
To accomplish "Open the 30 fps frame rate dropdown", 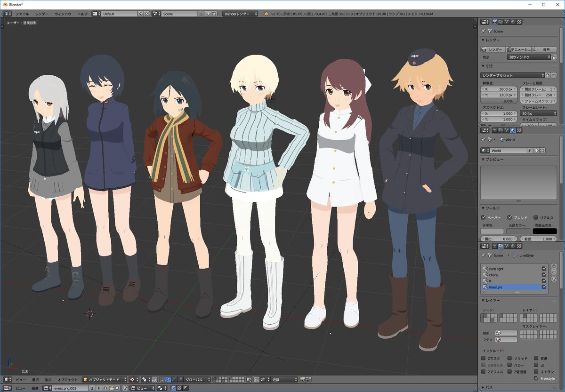I will point(539,113).
